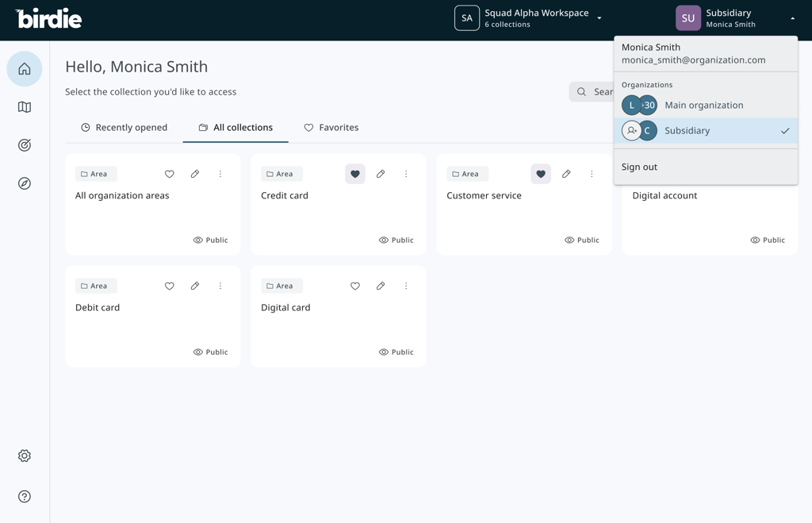Open the help question mark icon
Image resolution: width=812 pixels, height=523 pixels.
[x=25, y=497]
